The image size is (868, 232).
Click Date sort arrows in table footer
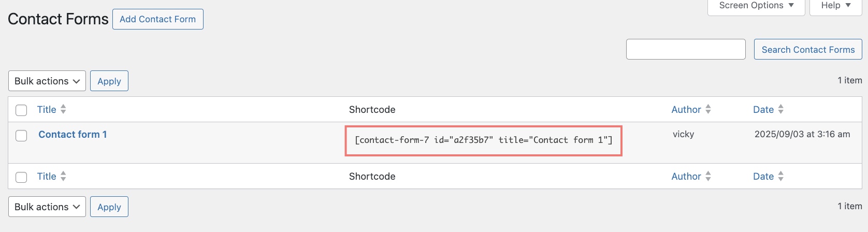[x=780, y=176]
